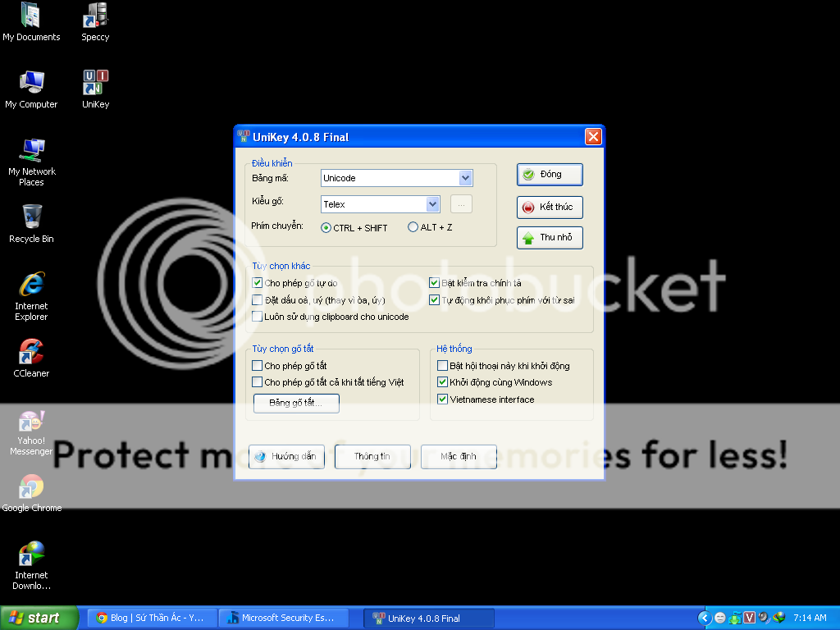Select the Google Chrome desktop icon
Image resolution: width=840 pixels, height=630 pixels.
click(x=31, y=493)
